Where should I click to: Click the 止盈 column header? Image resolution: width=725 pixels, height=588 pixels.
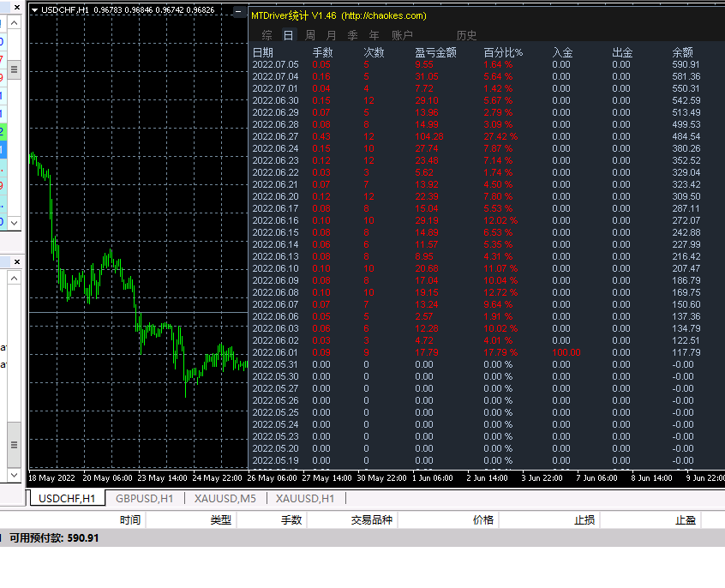click(686, 520)
